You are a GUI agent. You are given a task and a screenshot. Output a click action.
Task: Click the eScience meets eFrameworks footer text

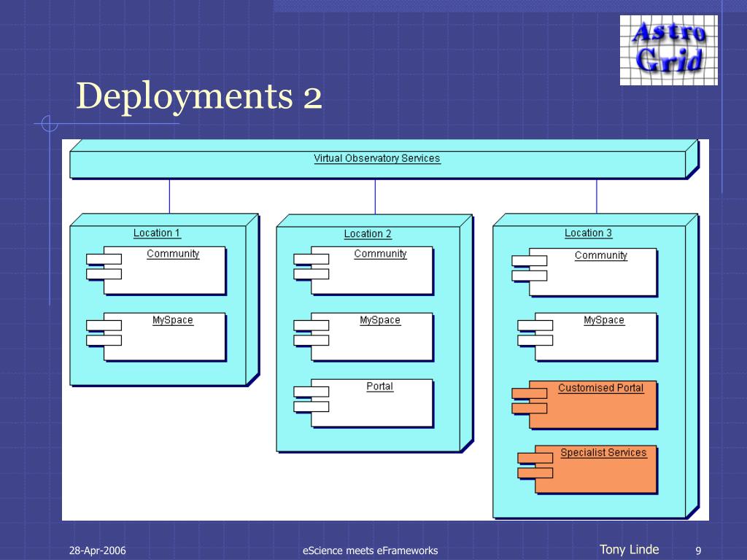tap(370, 551)
